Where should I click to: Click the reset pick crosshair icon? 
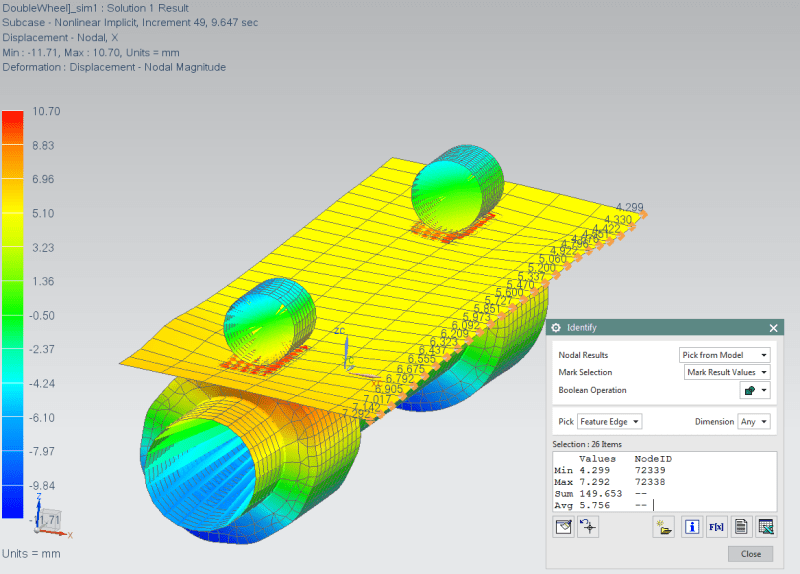588,527
